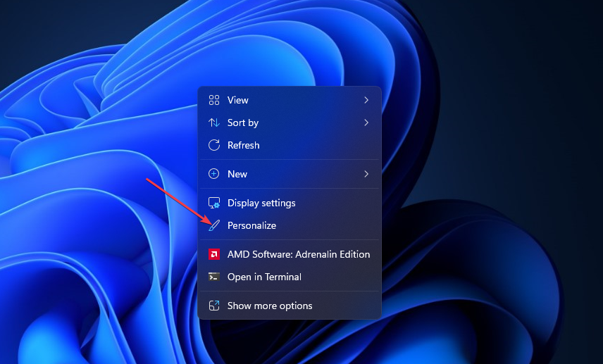Open the Sort by menu entry
The height and width of the screenshot is (364, 603).
(290, 123)
